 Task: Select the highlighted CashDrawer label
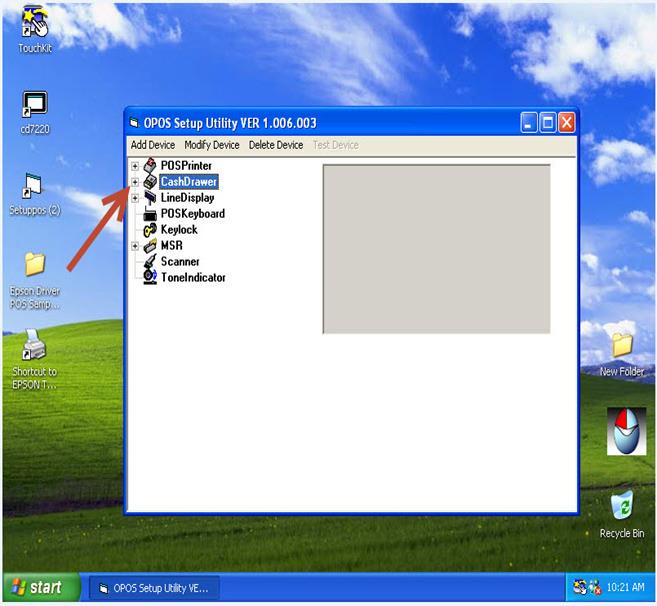(189, 181)
